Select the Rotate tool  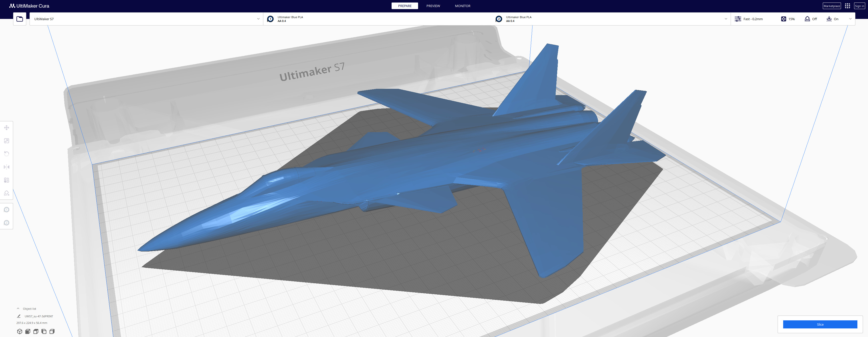6,154
